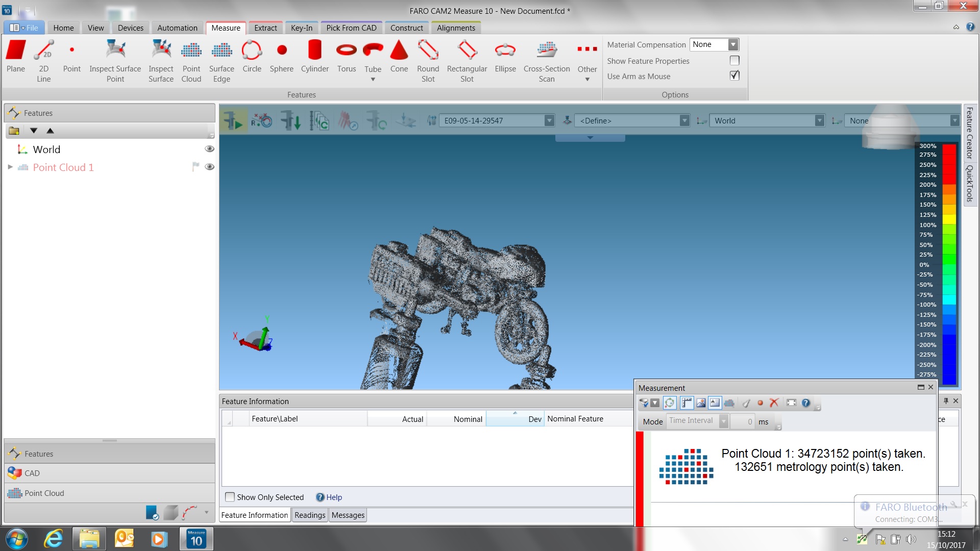Screen dimensions: 980x551
Task: Select the Ellipse feature tool
Action: point(505,57)
